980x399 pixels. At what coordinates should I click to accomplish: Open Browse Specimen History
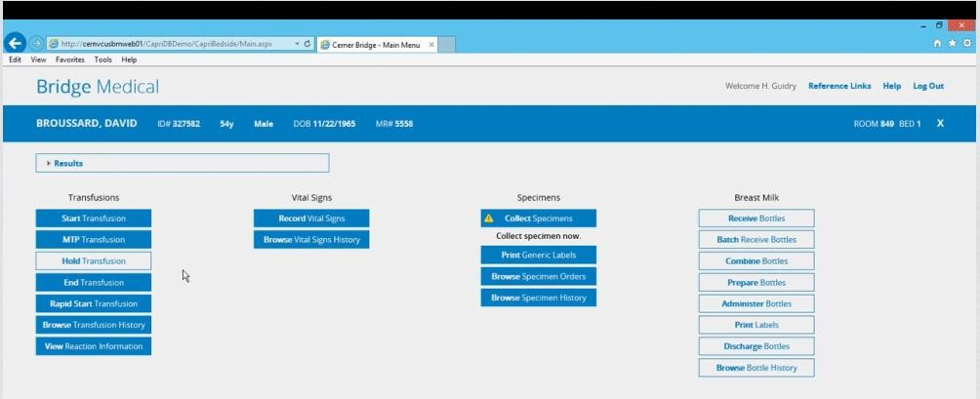point(538,298)
